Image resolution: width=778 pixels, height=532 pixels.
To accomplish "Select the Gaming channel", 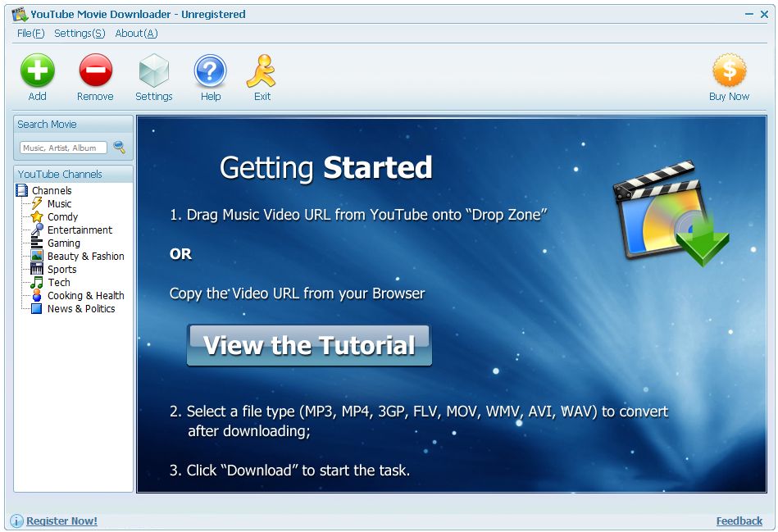I will 63,243.
